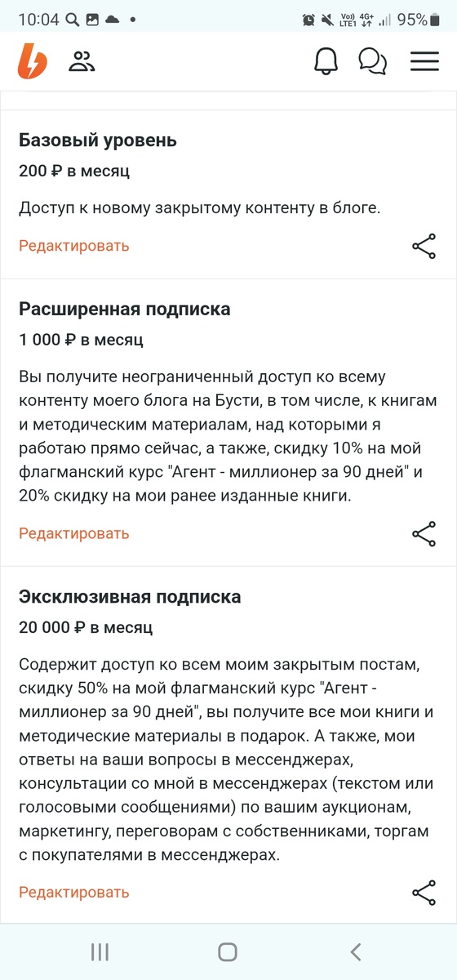Open Android recent apps button
Viewport: 457px width, 980px height.
pyautogui.click(x=100, y=951)
